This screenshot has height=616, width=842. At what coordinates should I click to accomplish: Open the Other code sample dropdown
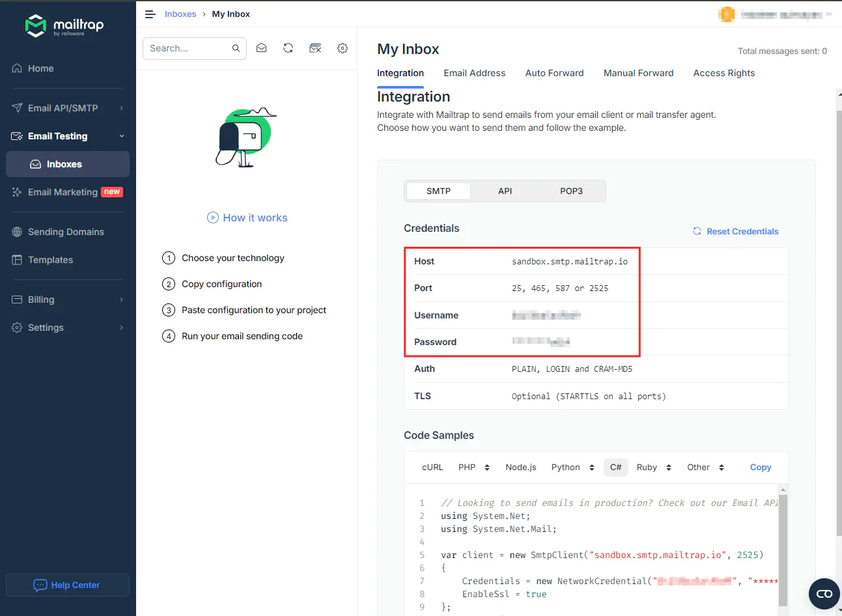[x=705, y=468]
